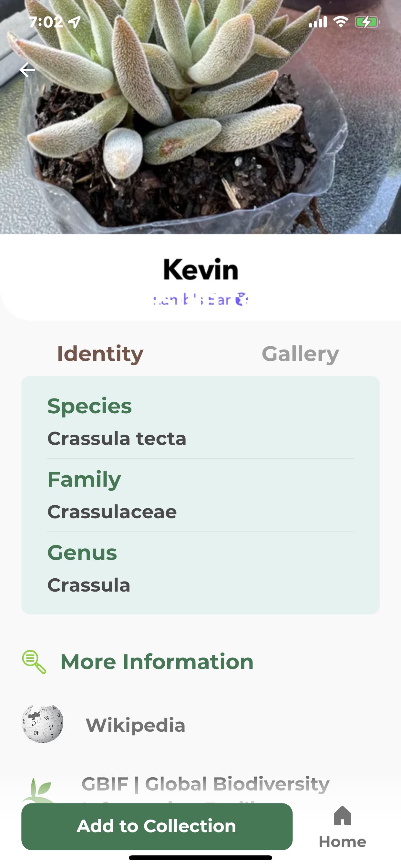Image resolution: width=401 pixels, height=868 pixels.
Task: Tap the GBIF leaf logo
Action: tap(38, 790)
